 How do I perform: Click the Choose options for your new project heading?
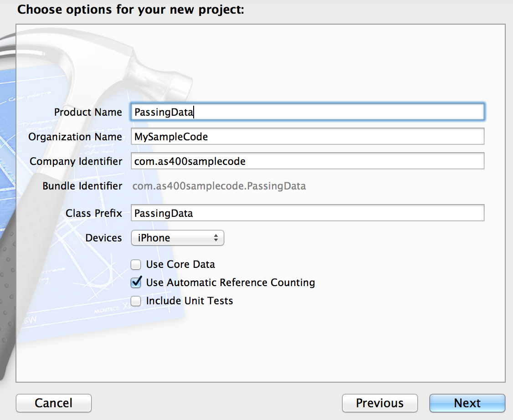[131, 10]
